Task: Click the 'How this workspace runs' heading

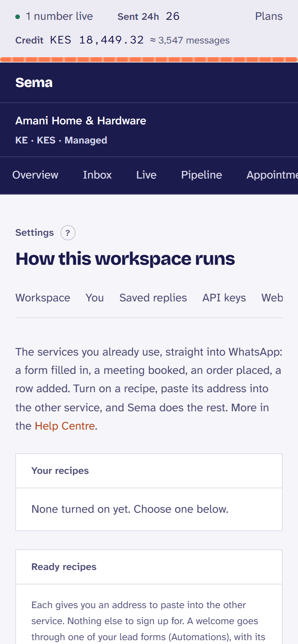Action: click(x=125, y=259)
